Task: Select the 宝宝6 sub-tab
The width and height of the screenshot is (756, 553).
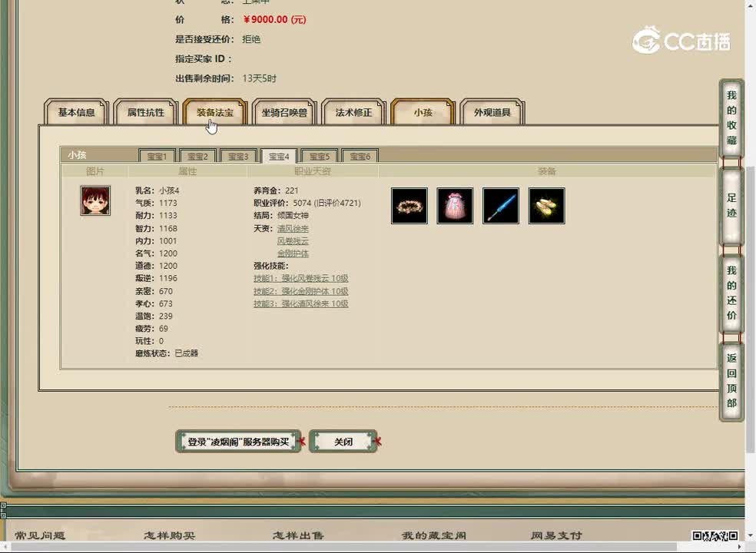Action: (360, 156)
